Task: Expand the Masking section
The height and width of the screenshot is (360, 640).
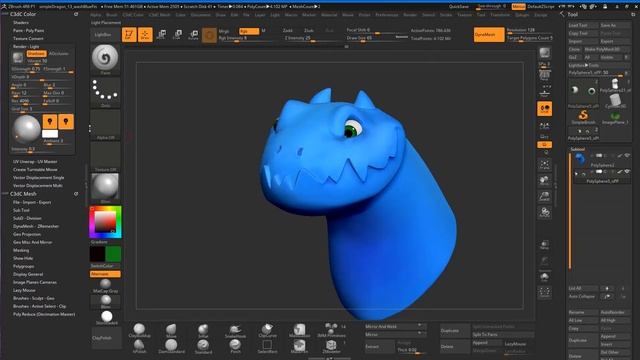Action: tap(21, 250)
